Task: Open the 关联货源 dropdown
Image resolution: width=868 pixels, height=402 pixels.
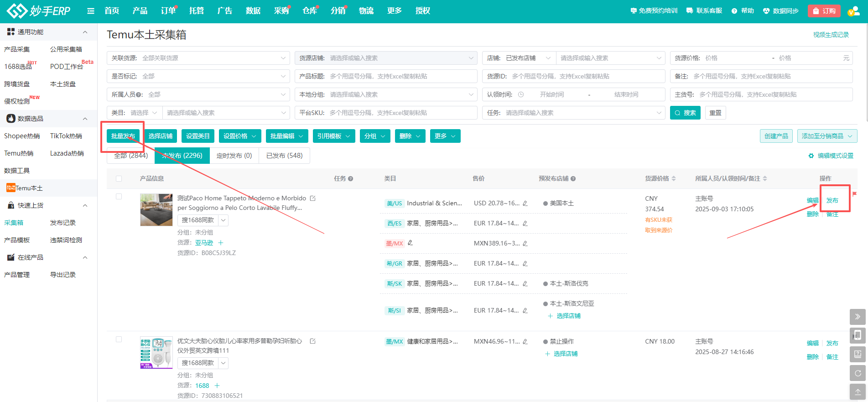Action: (198, 58)
